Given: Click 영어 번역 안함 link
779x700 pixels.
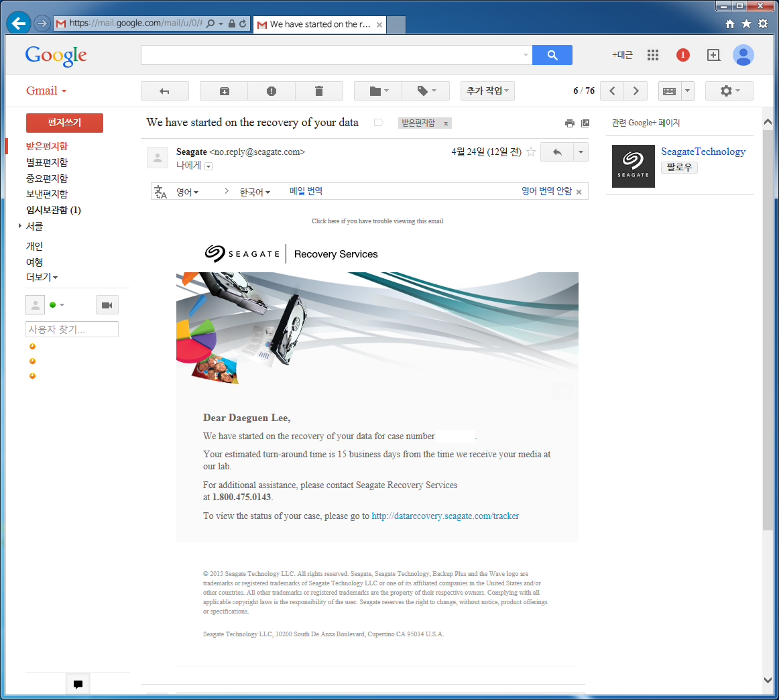Looking at the screenshot, I should click(x=546, y=191).
